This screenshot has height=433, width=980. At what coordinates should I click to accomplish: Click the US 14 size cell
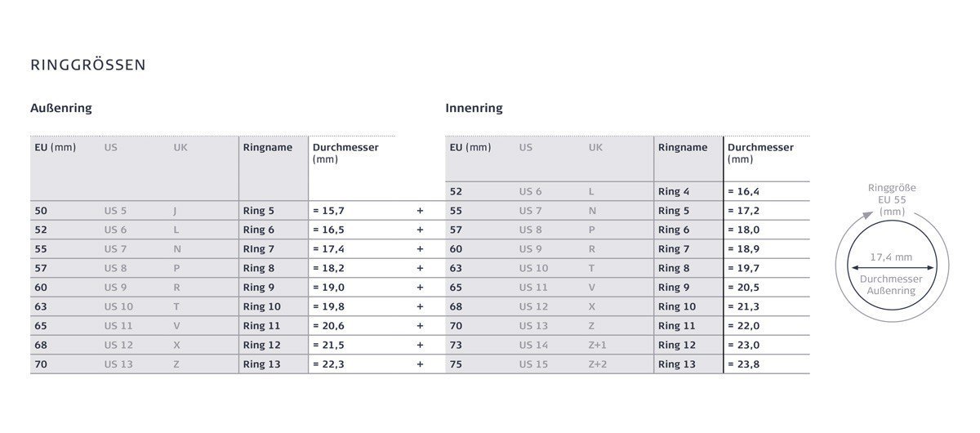pyautogui.click(x=533, y=345)
